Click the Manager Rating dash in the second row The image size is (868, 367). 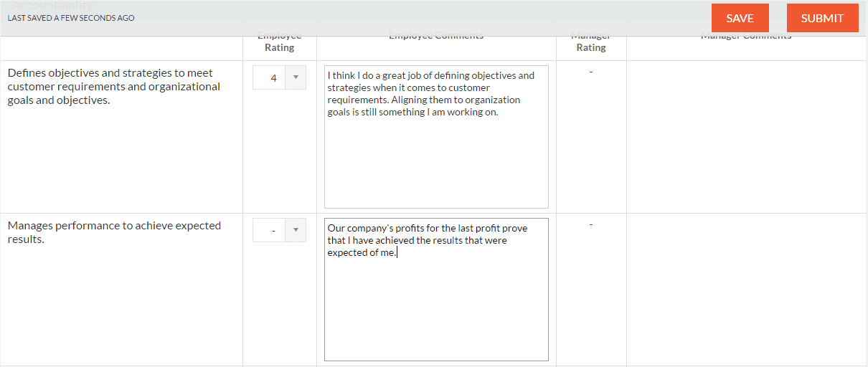(591, 224)
